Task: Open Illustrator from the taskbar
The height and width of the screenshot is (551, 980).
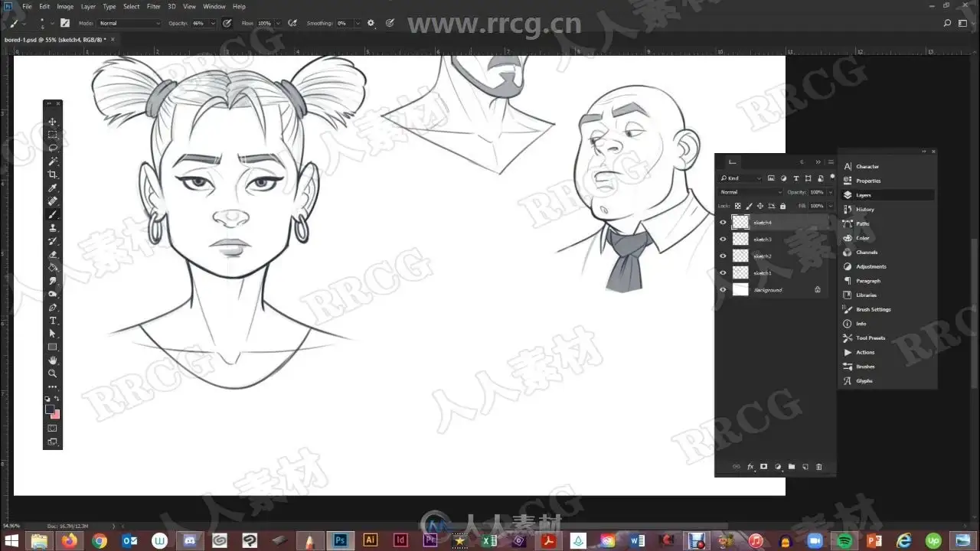Action: (x=371, y=540)
